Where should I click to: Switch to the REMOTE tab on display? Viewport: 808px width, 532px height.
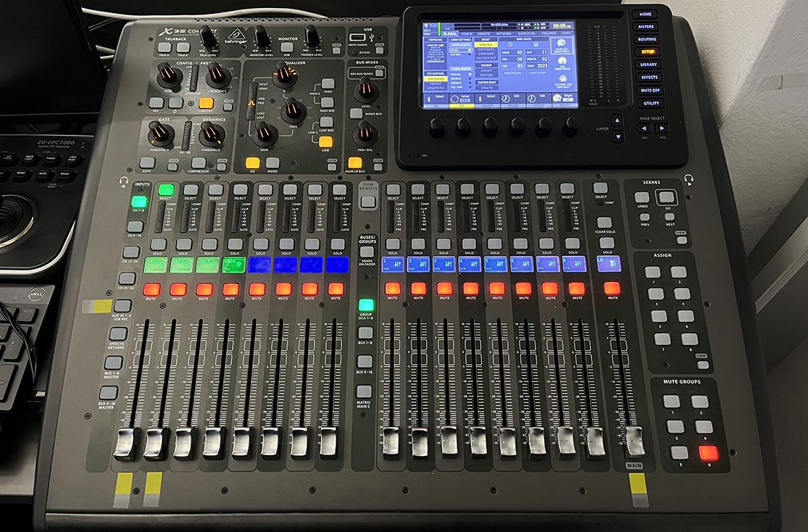coord(483,33)
